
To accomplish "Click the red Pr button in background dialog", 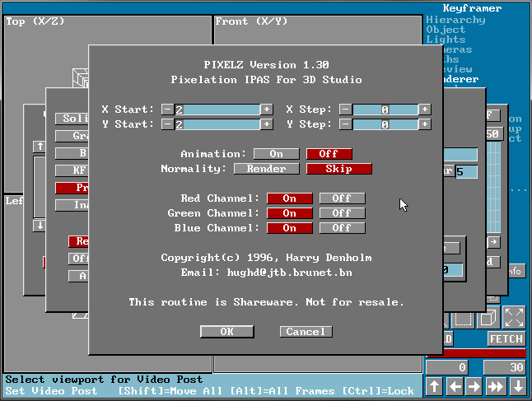I will [x=72, y=188].
